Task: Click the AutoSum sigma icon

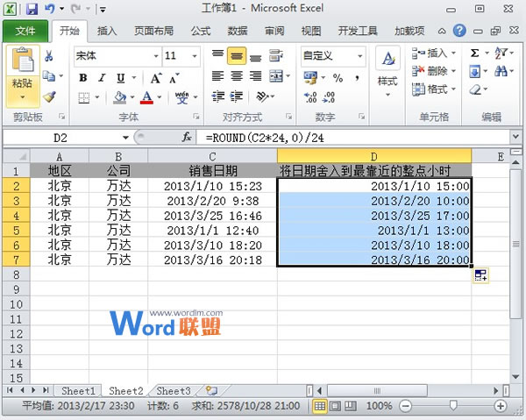Action: (x=475, y=53)
